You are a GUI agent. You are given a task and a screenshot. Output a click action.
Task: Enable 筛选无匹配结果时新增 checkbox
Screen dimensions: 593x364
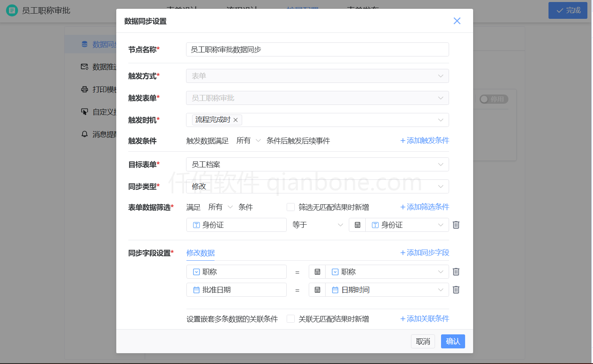coord(290,207)
